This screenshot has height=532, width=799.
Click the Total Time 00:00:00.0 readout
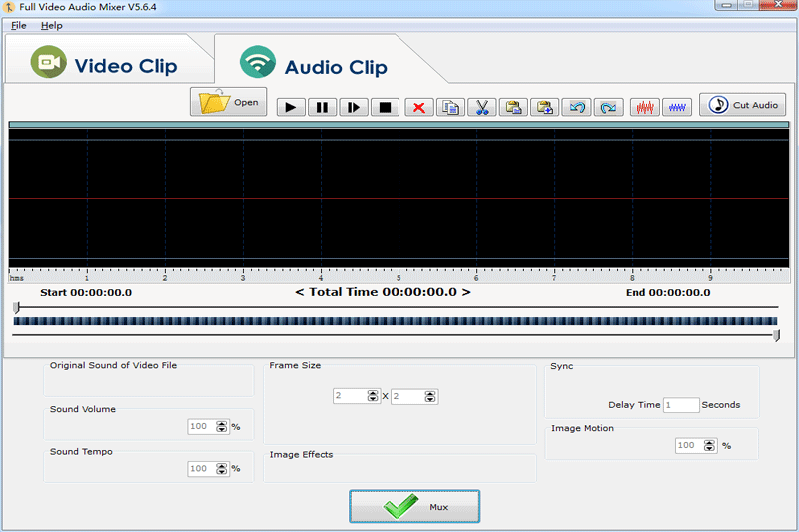[383, 292]
